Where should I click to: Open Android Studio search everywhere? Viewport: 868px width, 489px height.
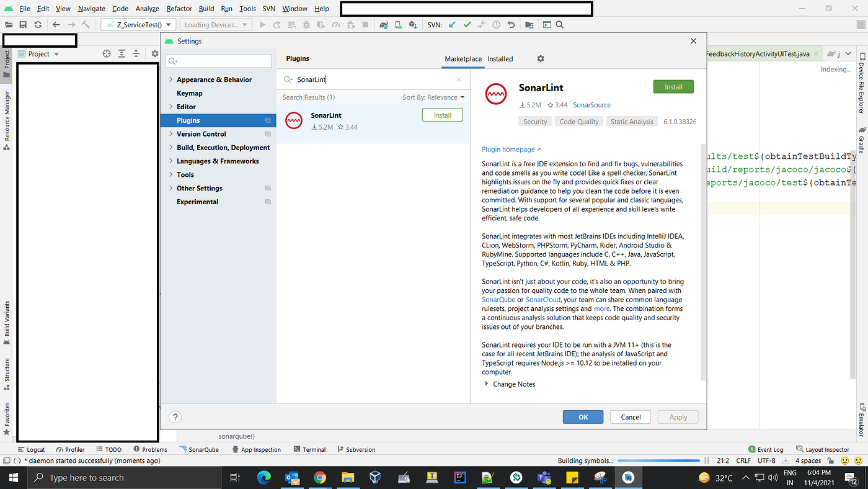pyautogui.click(x=559, y=24)
